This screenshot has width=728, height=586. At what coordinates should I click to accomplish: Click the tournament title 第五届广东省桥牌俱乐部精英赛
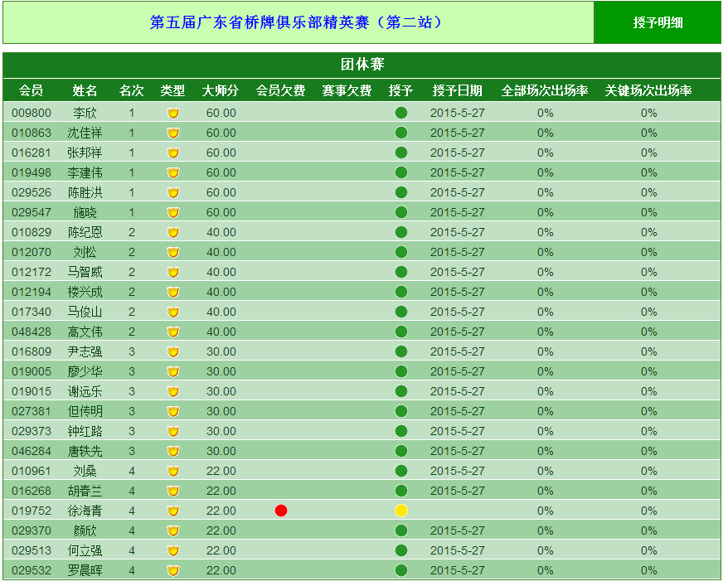click(x=295, y=22)
